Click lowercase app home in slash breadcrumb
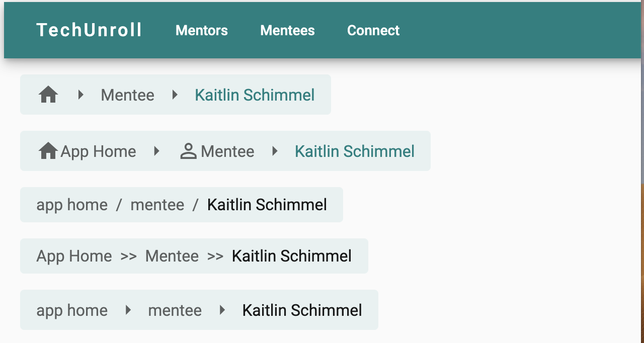The width and height of the screenshot is (644, 343). pyautogui.click(x=72, y=205)
